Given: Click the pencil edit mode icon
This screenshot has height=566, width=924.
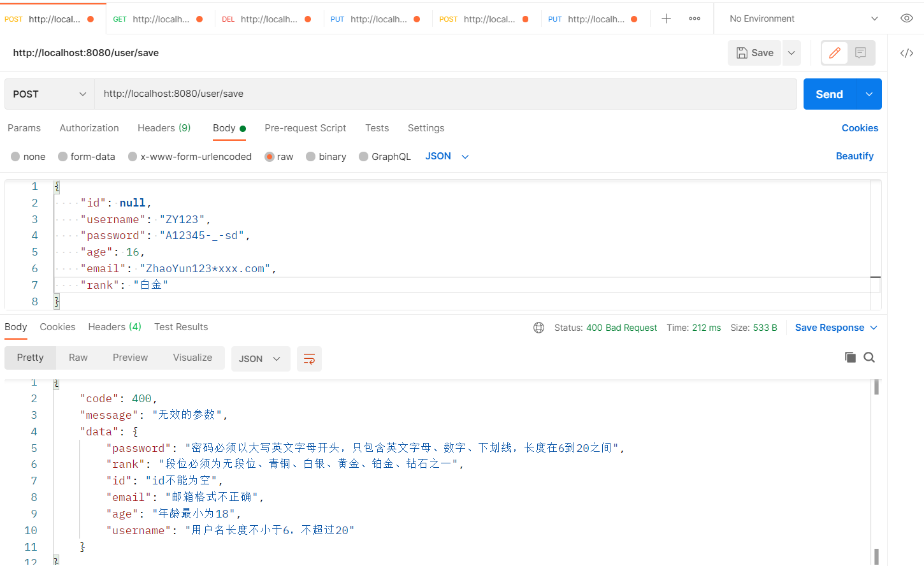Looking at the screenshot, I should point(835,53).
